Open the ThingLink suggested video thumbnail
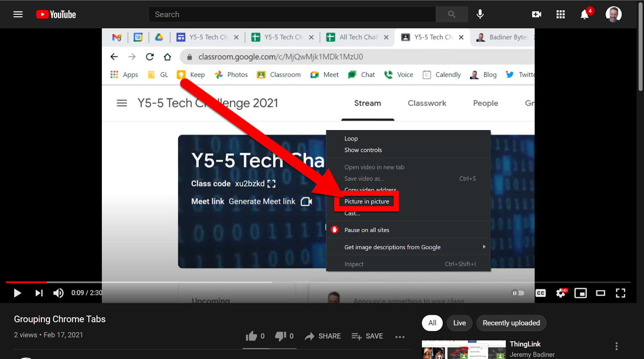Image resolution: width=644 pixels, height=359 pixels. point(464,350)
